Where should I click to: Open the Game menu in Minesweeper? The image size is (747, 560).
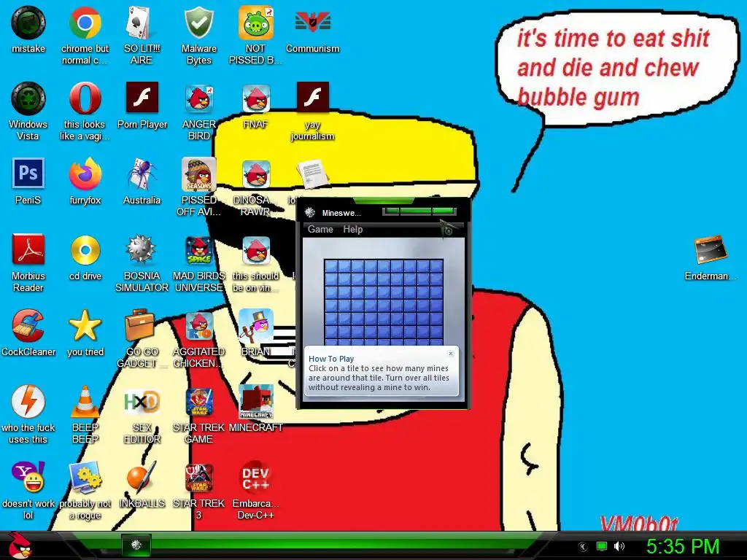[x=320, y=229]
